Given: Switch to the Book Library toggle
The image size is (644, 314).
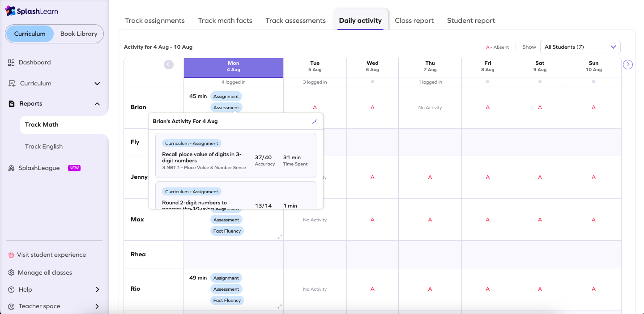Looking at the screenshot, I should pyautogui.click(x=78, y=34).
